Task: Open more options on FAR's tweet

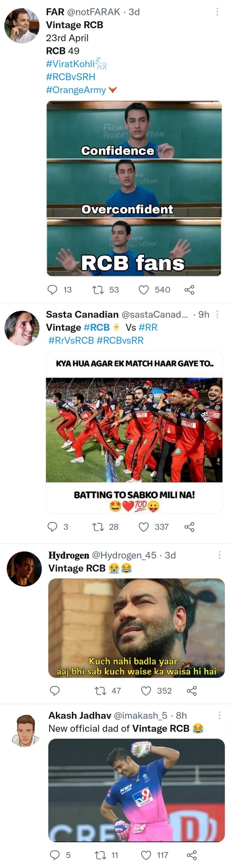Action: (x=217, y=12)
